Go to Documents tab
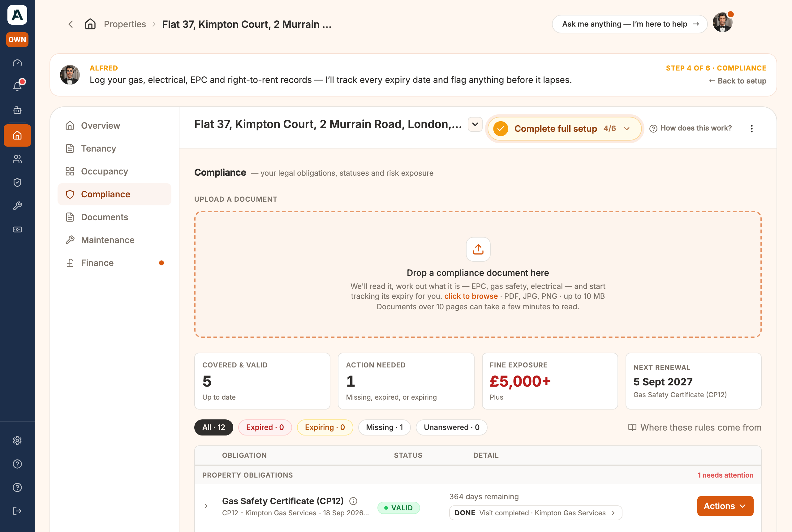The image size is (792, 532). [114, 217]
